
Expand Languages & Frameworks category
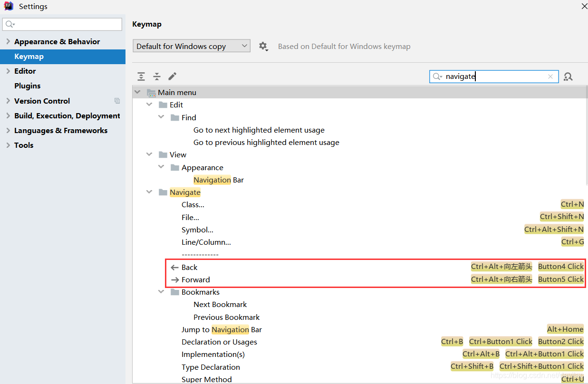tap(8, 130)
